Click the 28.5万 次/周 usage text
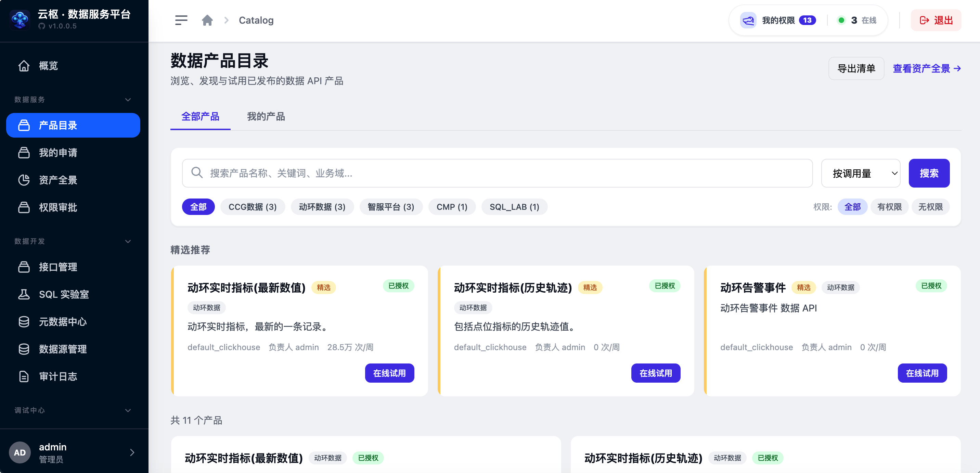The height and width of the screenshot is (473, 980). tap(350, 347)
